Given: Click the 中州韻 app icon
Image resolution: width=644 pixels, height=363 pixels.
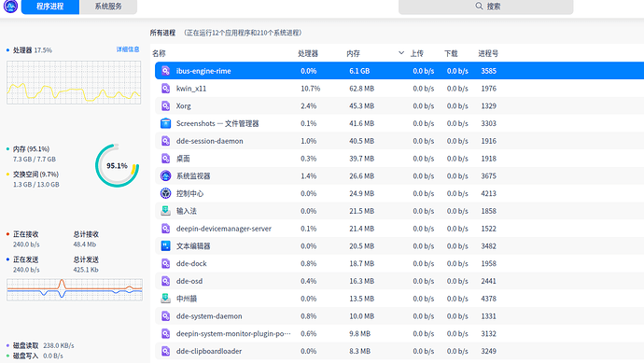Looking at the screenshot, I should coord(165,299).
